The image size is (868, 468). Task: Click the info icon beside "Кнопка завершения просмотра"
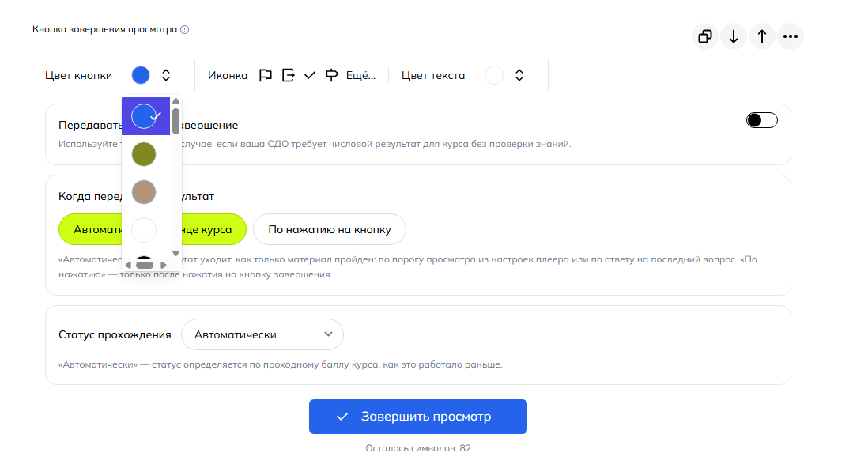(185, 30)
